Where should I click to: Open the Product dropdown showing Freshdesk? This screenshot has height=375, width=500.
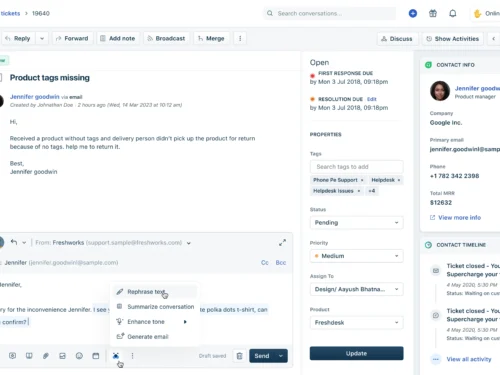tap(356, 323)
